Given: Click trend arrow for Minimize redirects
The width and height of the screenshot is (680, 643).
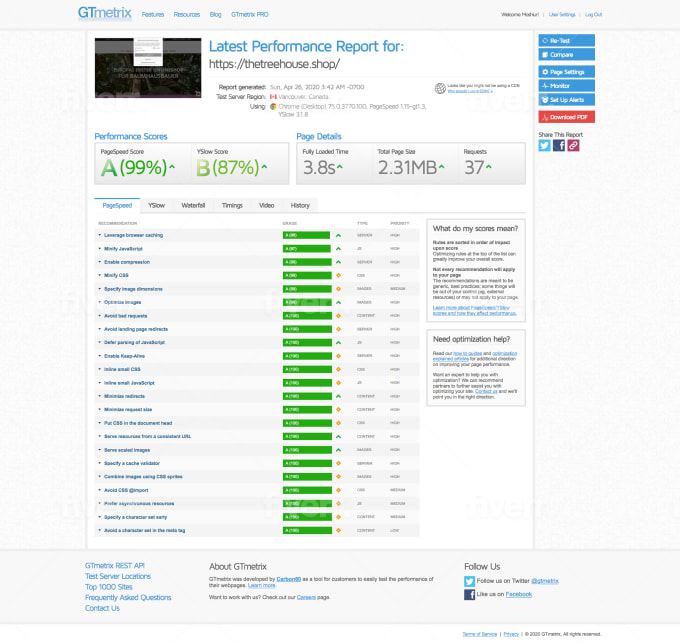Looking at the screenshot, I should [338, 396].
